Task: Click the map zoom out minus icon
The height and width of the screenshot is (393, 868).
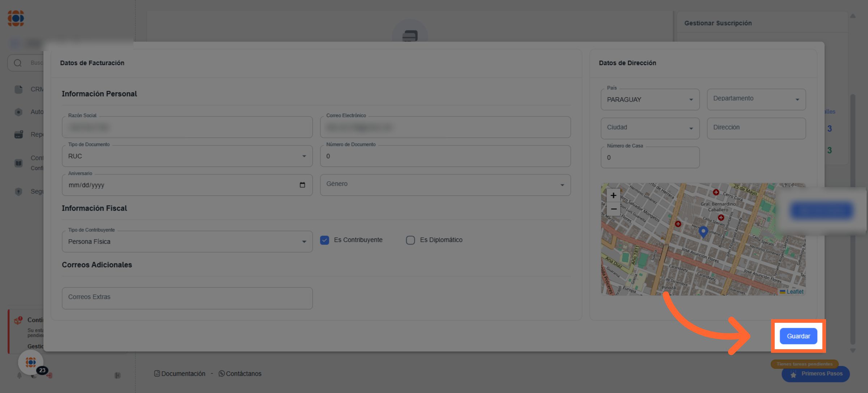Action: tap(613, 209)
